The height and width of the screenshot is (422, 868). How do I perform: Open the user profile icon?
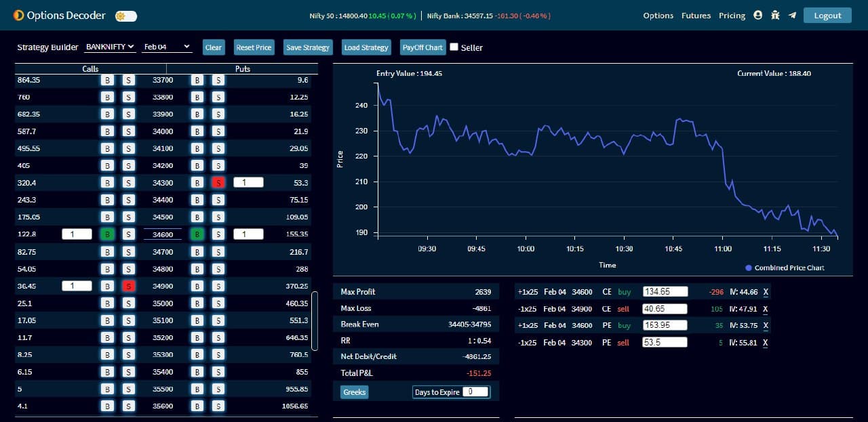click(x=758, y=15)
